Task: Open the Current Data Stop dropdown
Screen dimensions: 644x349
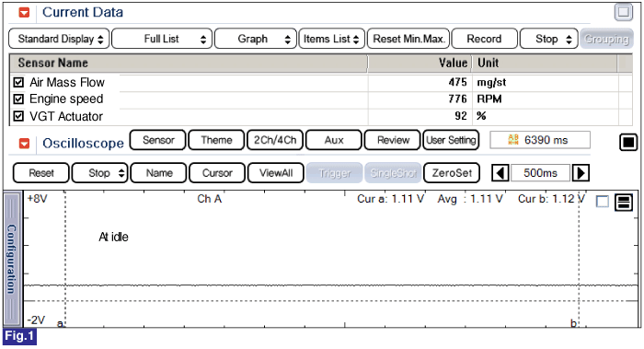Action: (x=549, y=39)
